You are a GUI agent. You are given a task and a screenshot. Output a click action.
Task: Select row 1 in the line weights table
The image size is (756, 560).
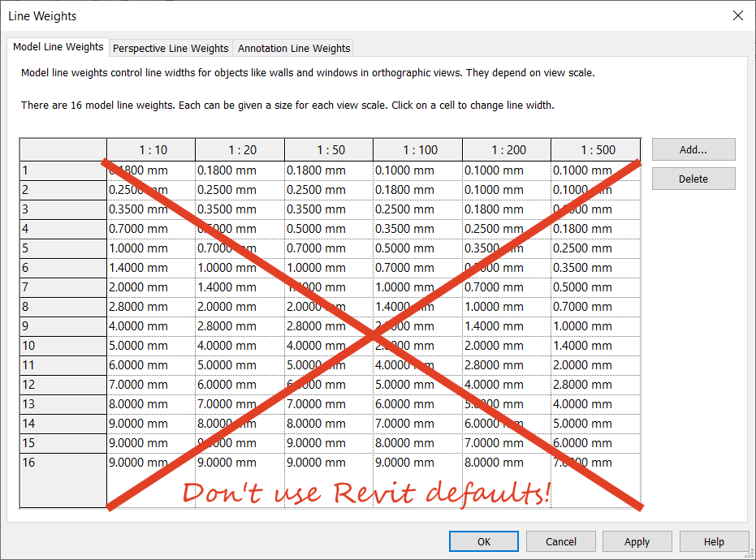click(x=61, y=170)
